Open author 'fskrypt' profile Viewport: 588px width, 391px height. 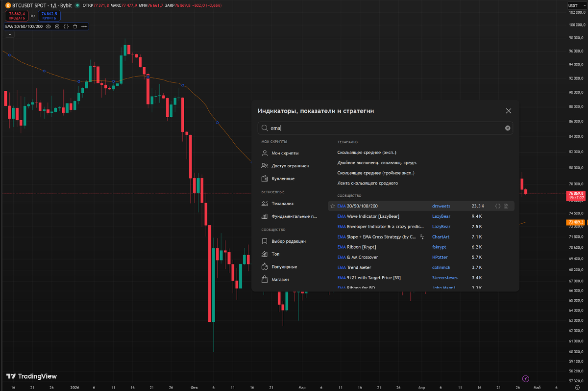440,247
